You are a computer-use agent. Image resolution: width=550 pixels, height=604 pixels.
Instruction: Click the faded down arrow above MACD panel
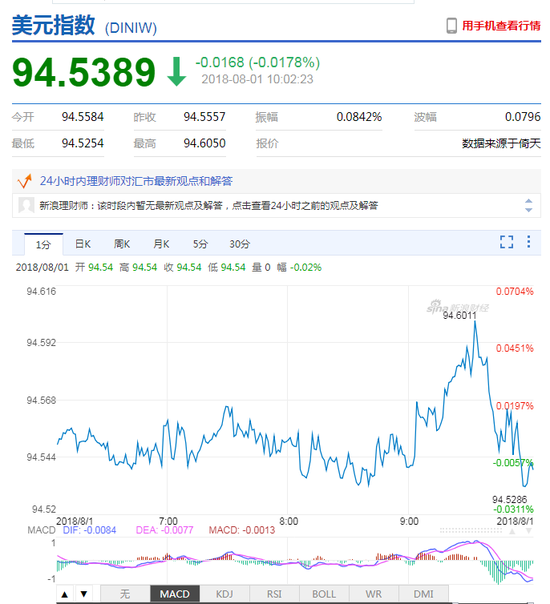[x=529, y=531]
